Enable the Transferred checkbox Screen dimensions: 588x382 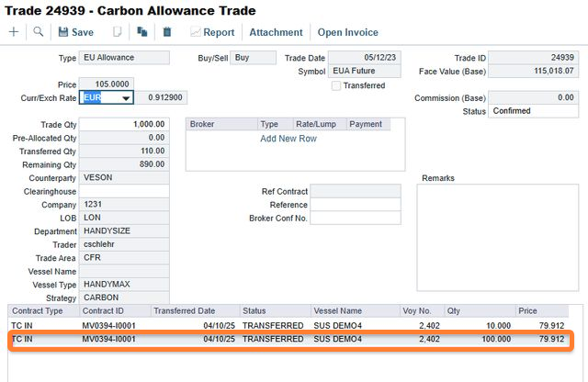tap(336, 85)
